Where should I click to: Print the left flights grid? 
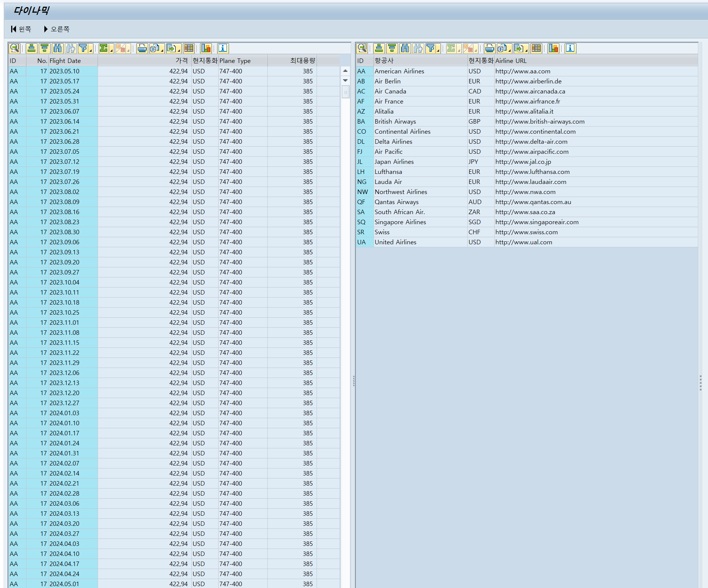pyautogui.click(x=142, y=48)
